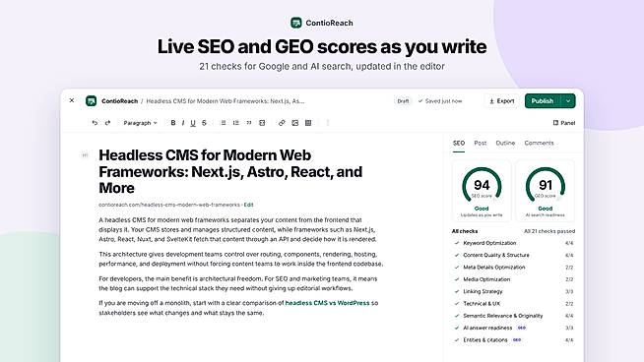The image size is (644, 362).
Task: Click the Edit link next to the URL slug
Action: click(248, 205)
